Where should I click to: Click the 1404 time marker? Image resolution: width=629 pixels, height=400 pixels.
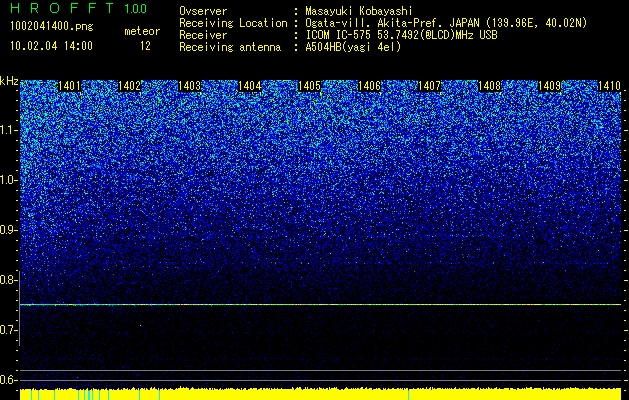coord(250,86)
